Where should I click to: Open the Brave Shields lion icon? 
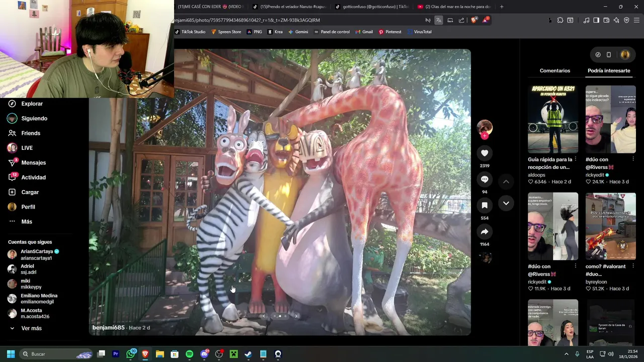(x=474, y=20)
